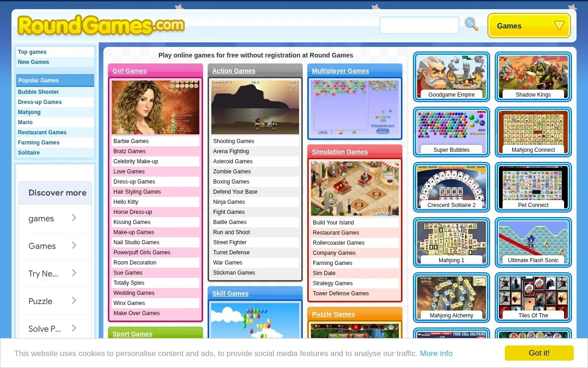Choose Tower Defense Games link
The image size is (588, 368).
(x=341, y=293)
